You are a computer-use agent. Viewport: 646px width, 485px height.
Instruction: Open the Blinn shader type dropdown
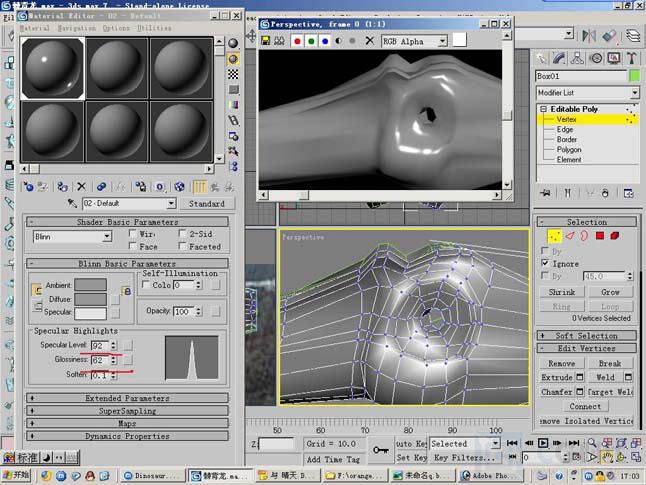(107, 237)
